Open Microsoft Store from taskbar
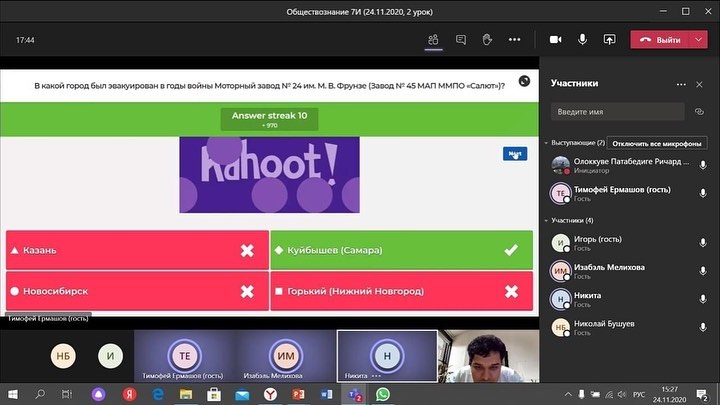720x405 pixels. tap(214, 394)
